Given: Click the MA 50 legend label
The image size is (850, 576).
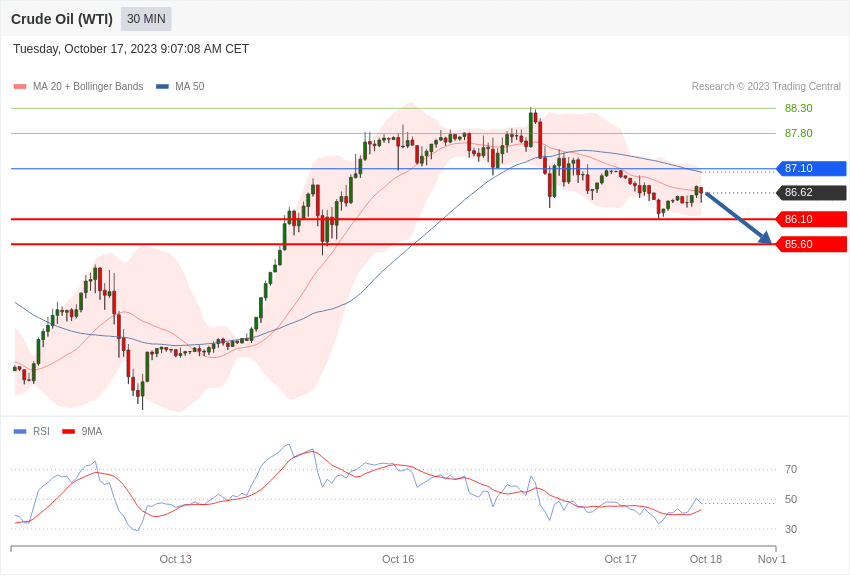Looking at the screenshot, I should click(190, 86).
